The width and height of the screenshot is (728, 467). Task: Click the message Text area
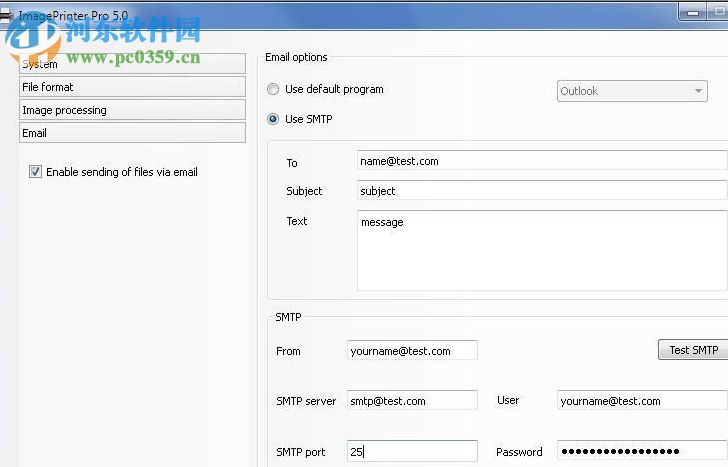542,251
